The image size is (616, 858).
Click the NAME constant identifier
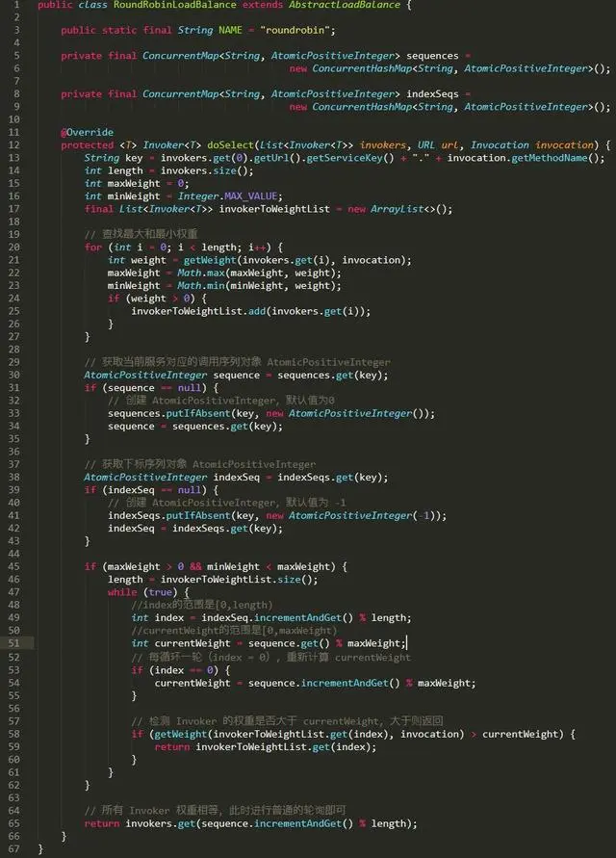230,30
